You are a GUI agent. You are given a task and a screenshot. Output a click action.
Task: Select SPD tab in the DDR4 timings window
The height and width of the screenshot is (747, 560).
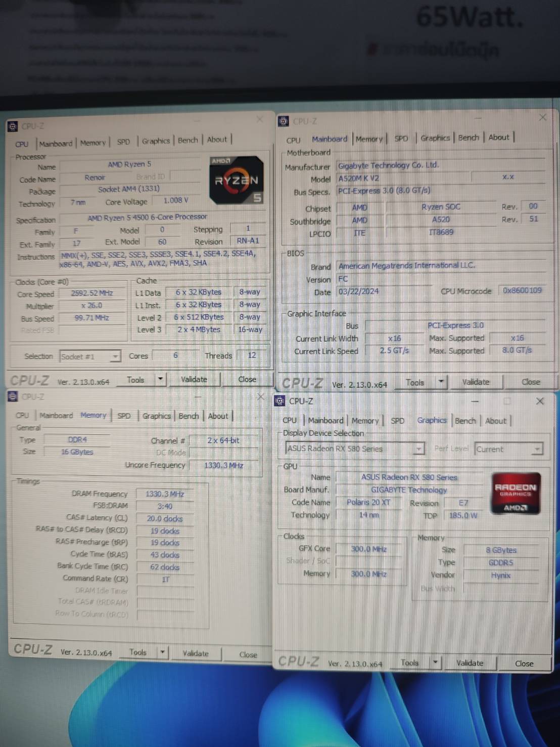[x=124, y=416]
